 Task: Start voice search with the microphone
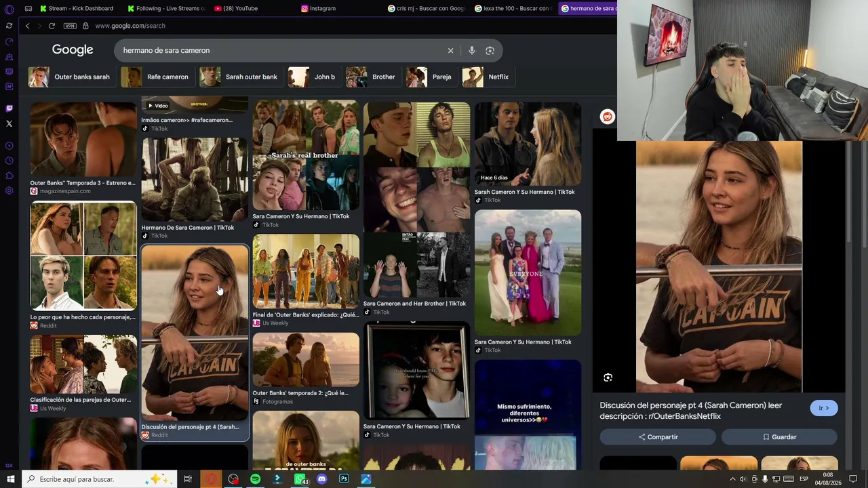(x=472, y=50)
